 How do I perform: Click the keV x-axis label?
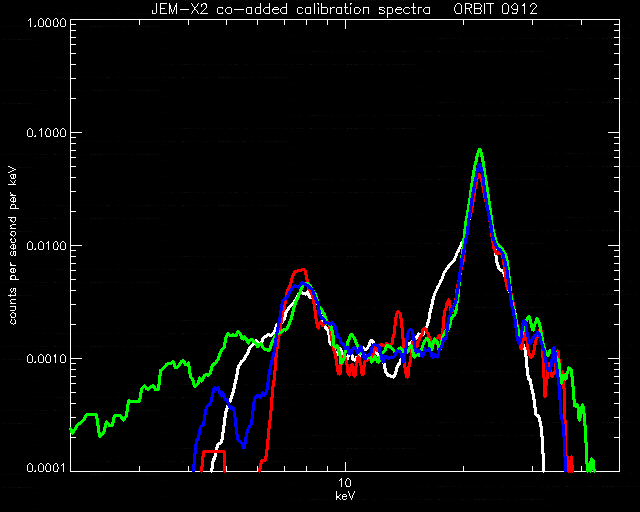coord(345,496)
